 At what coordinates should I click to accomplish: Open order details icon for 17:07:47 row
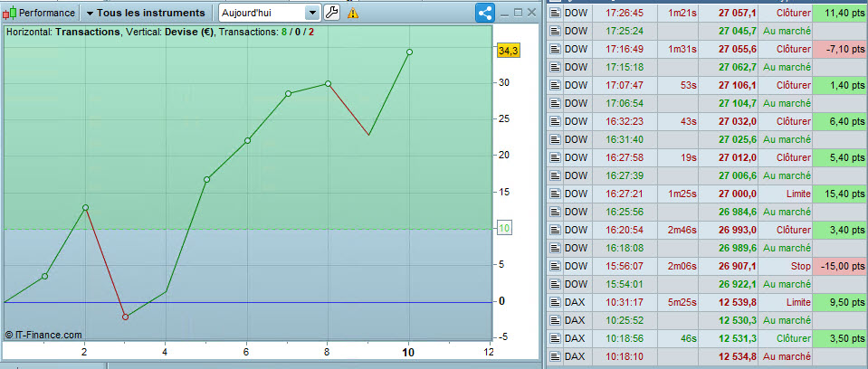555,85
